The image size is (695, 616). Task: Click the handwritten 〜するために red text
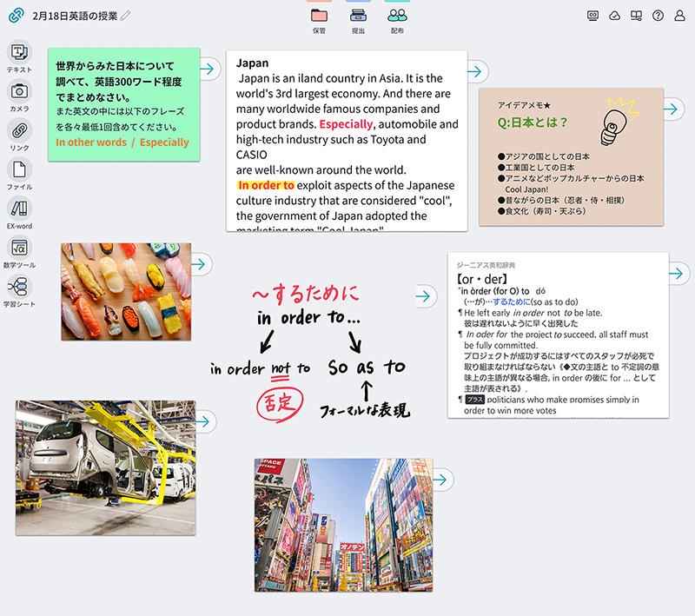pos(306,295)
